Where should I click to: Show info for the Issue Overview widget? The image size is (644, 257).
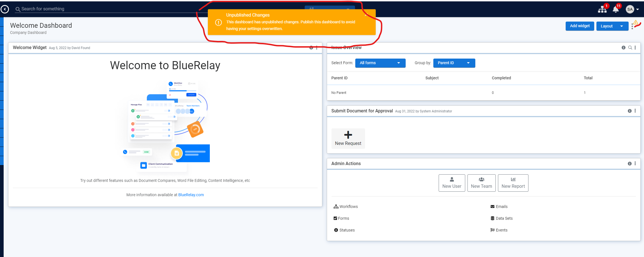click(623, 48)
